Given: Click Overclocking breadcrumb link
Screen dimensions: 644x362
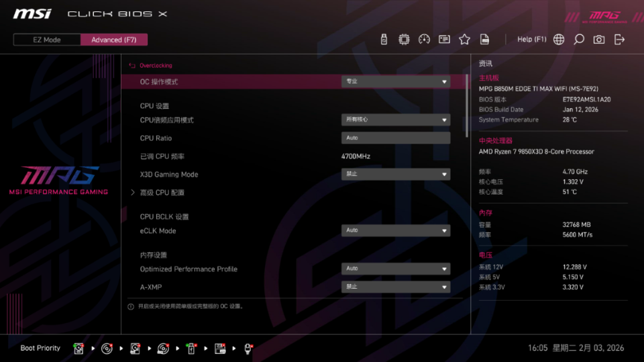Looking at the screenshot, I should click(156, 65).
